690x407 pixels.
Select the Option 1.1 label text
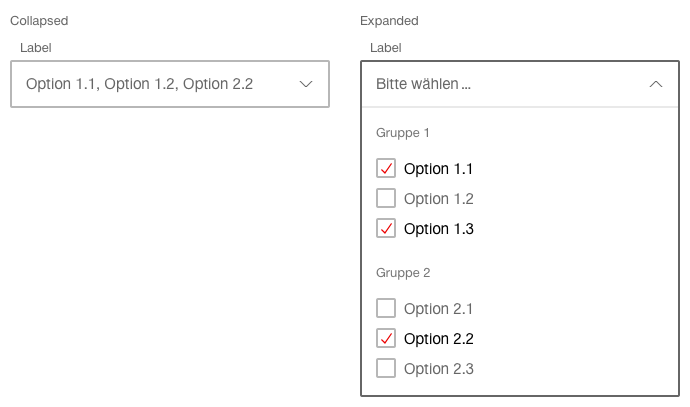click(438, 169)
